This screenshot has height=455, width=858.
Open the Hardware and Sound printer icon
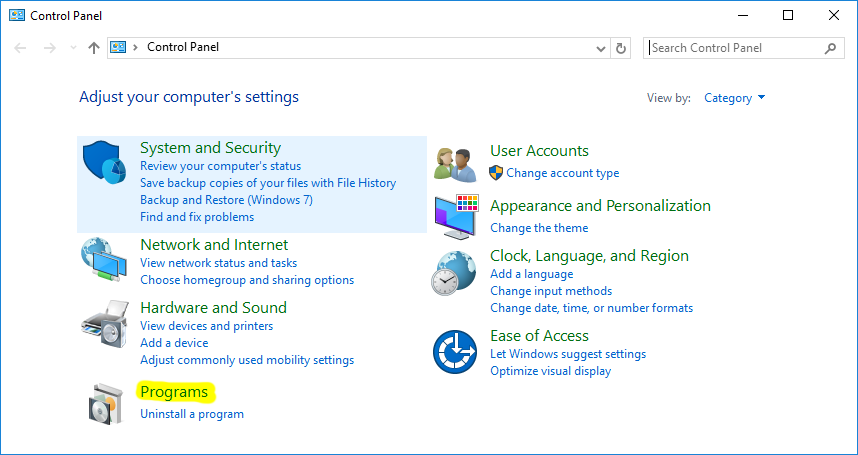pos(106,324)
